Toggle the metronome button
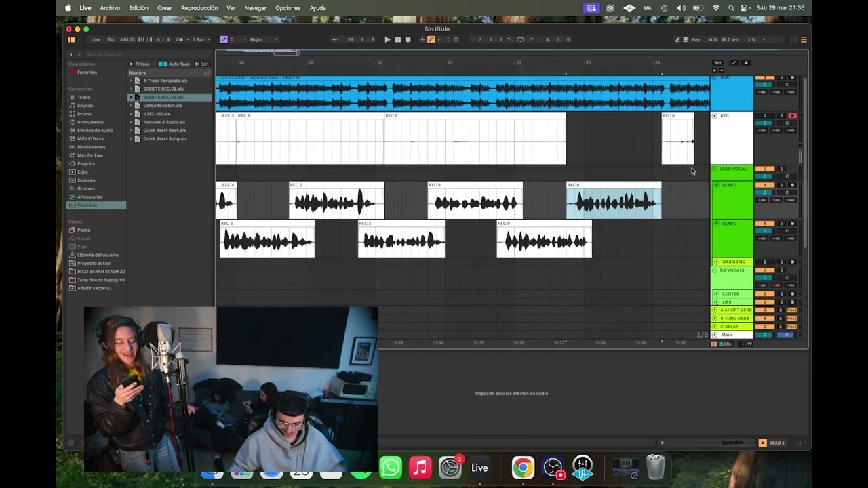Screen dimensions: 868x488 coord(180,39)
